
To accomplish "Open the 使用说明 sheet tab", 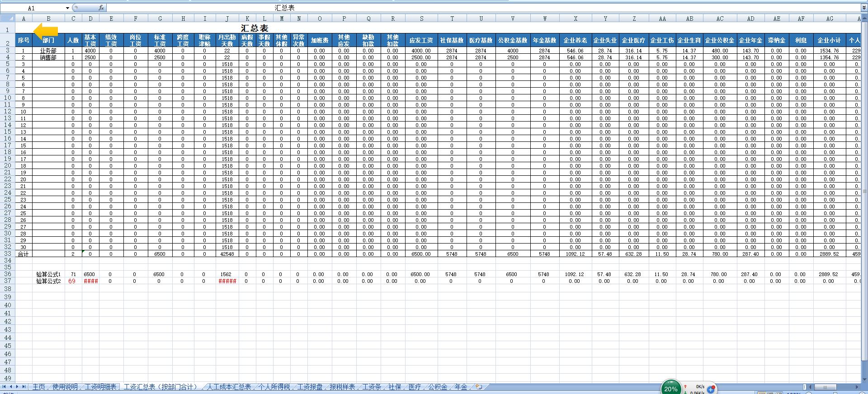I will point(65,387).
